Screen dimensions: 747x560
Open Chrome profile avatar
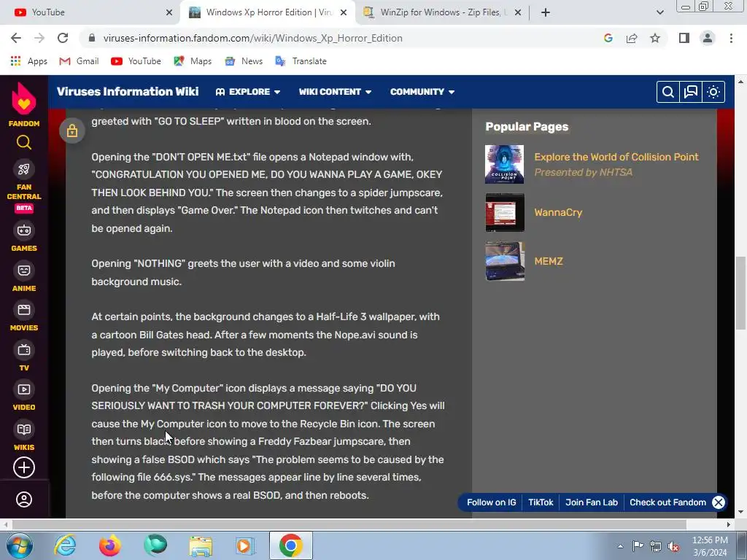click(x=708, y=38)
